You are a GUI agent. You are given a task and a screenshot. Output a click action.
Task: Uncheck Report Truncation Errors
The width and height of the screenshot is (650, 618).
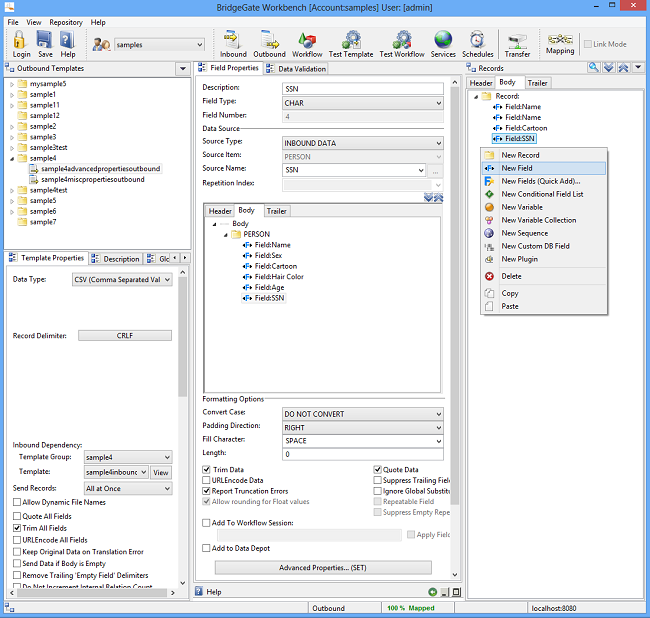click(206, 491)
